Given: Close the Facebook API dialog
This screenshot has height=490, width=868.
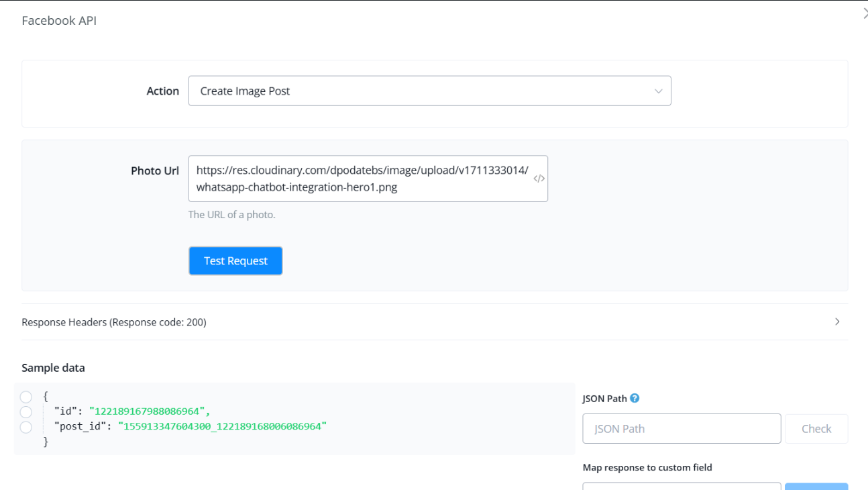Looking at the screenshot, I should (x=865, y=13).
